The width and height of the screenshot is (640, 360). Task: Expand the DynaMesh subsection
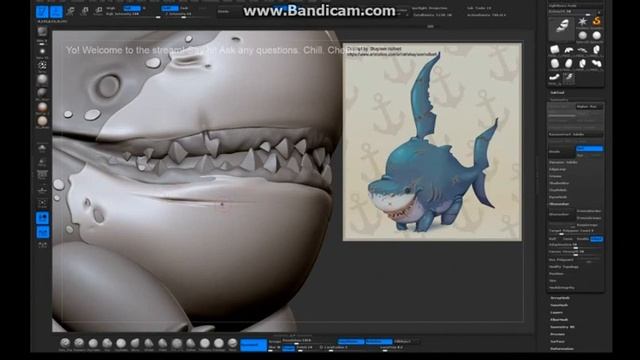coord(558,197)
